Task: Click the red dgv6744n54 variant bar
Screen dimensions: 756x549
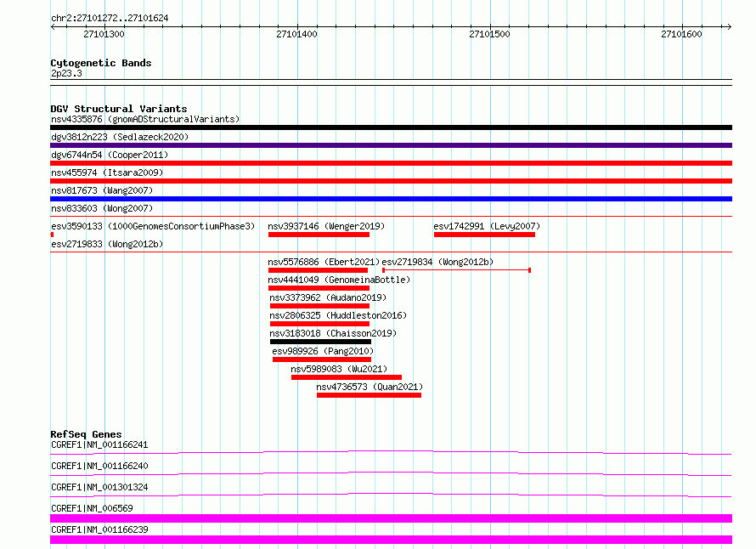Action: point(391,163)
